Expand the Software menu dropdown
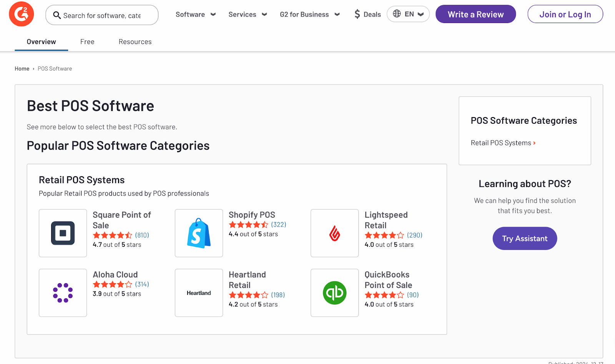The width and height of the screenshot is (615, 364). tap(196, 14)
